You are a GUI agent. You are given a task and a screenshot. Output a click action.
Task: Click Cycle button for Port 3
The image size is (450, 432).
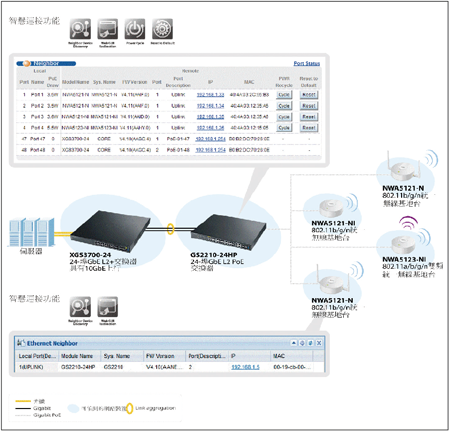284,117
